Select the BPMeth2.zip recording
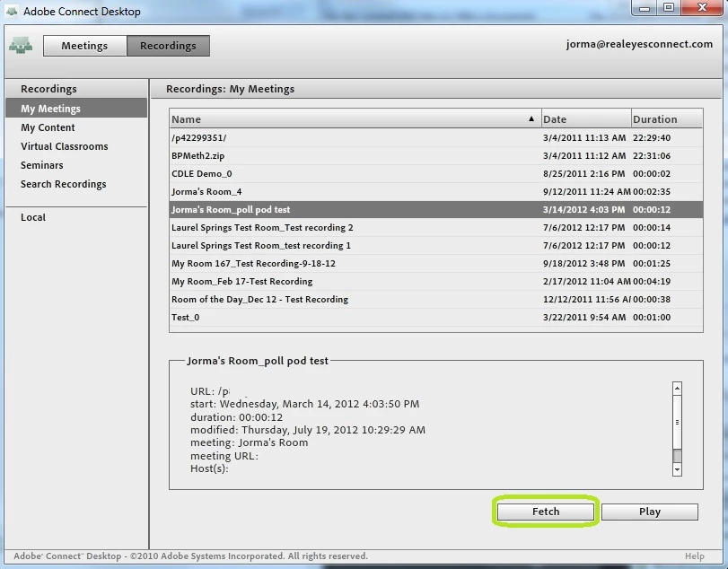Image resolution: width=728 pixels, height=569 pixels. pos(436,156)
